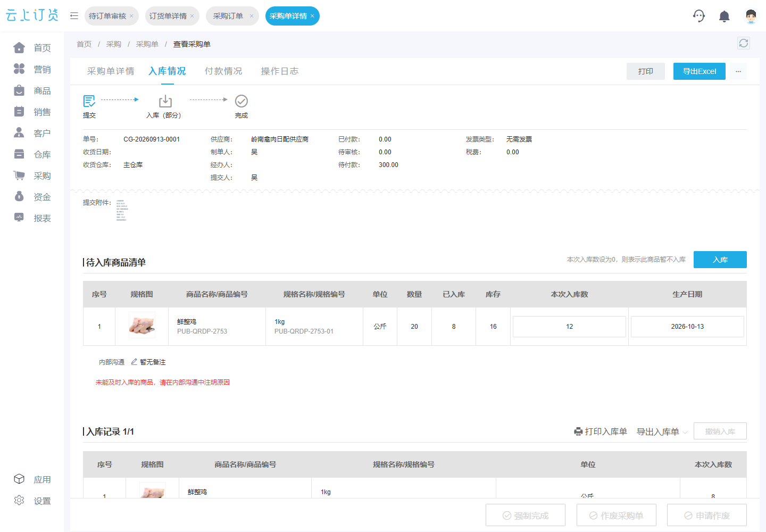Open the notifications bell

pos(724,16)
